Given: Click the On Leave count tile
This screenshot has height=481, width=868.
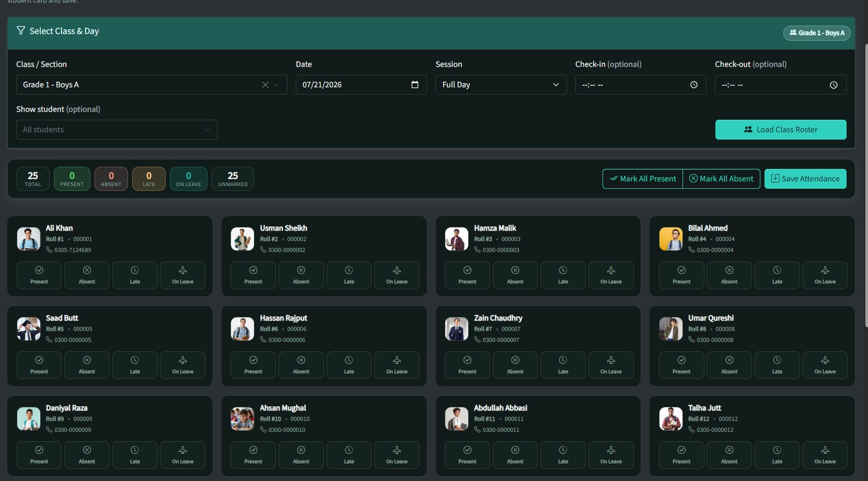Looking at the screenshot, I should (x=189, y=179).
